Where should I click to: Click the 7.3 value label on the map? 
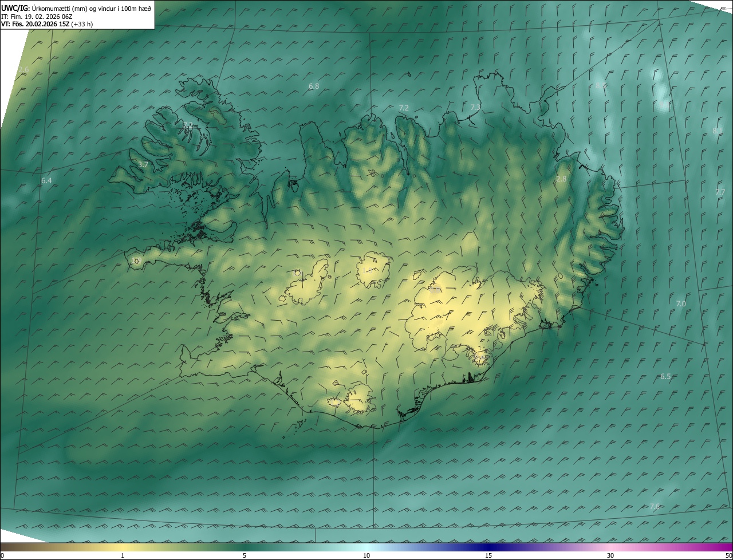(475, 107)
